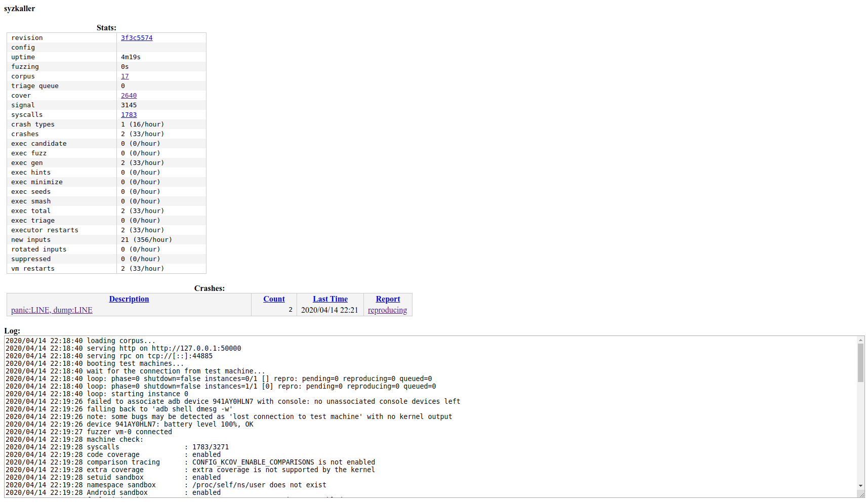Open the panic:LINE, dump:LINE crash entry
The height and width of the screenshot is (504, 866).
coord(52,310)
